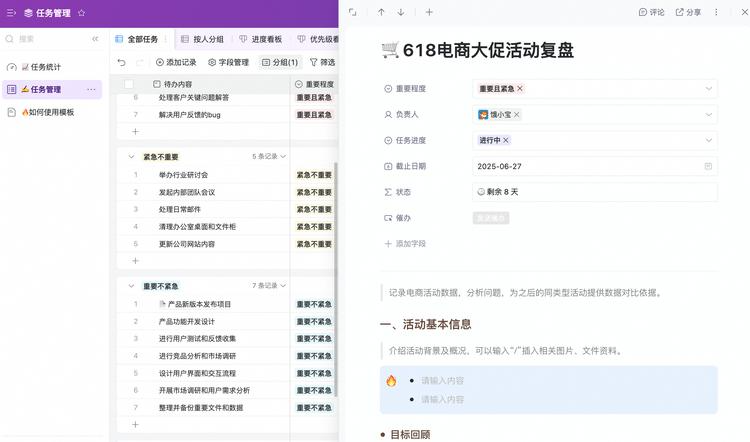This screenshot has height=442, width=750.
Task: Tick the select-all header checkbox
Action: click(x=129, y=84)
